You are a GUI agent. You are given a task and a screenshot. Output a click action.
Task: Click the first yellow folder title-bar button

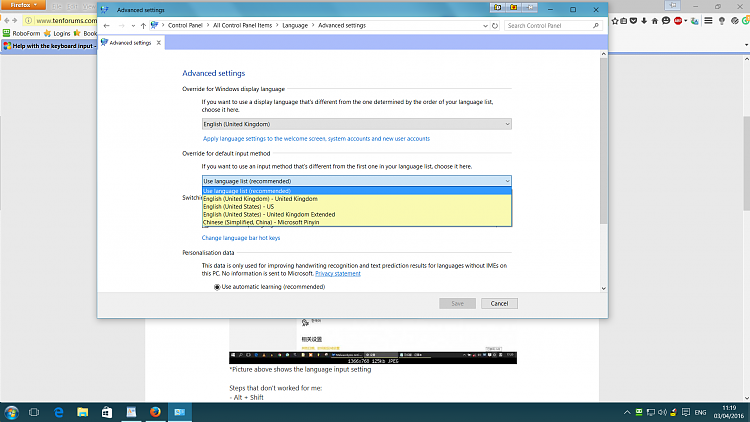point(497,7)
